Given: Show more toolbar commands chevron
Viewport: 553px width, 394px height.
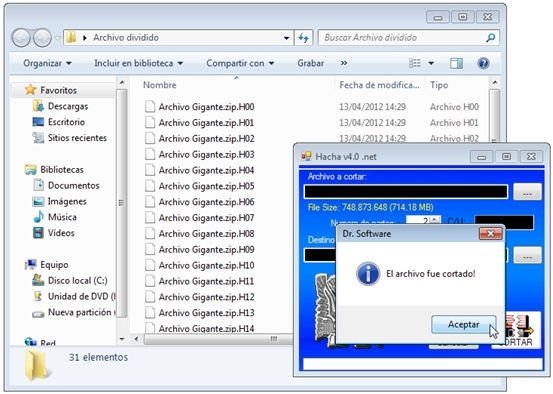Looking at the screenshot, I should coord(344,63).
